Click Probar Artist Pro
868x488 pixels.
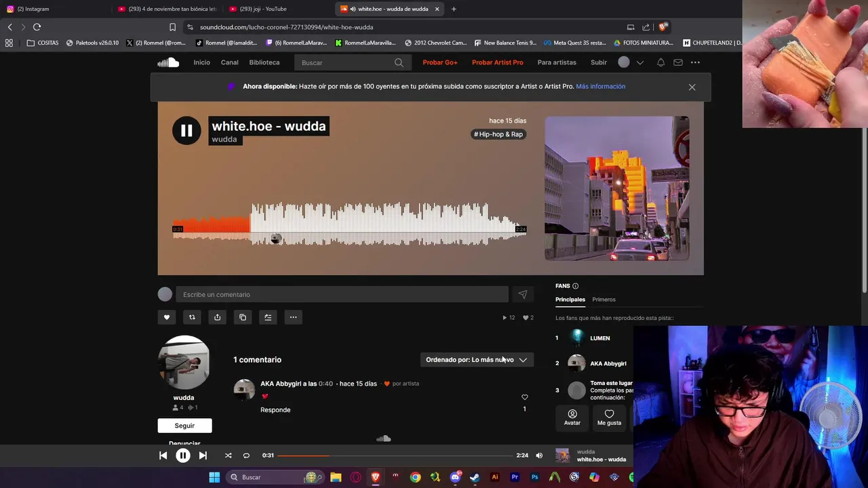pyautogui.click(x=498, y=62)
